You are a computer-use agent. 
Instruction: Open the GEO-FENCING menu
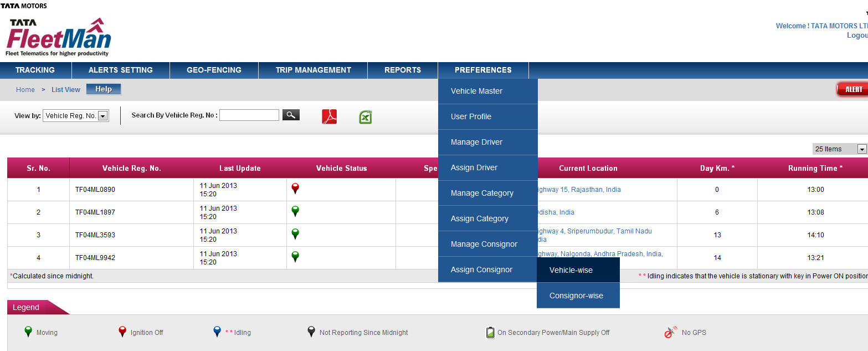pos(214,70)
